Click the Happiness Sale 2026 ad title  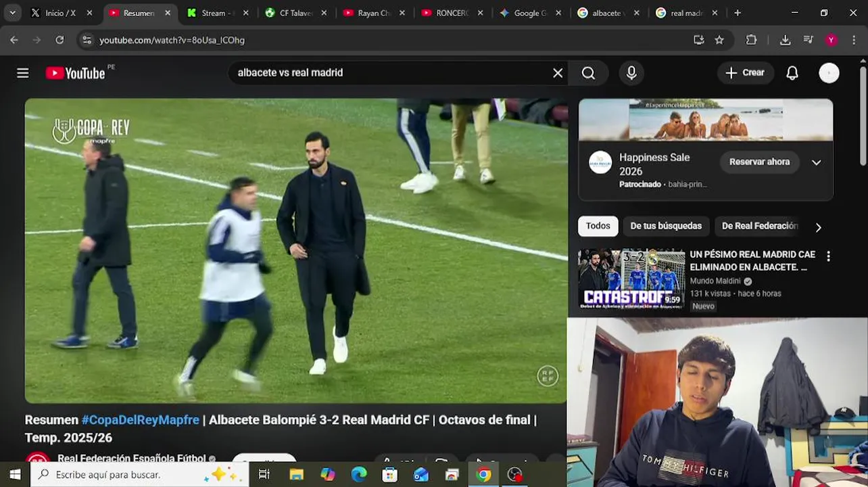click(x=654, y=164)
